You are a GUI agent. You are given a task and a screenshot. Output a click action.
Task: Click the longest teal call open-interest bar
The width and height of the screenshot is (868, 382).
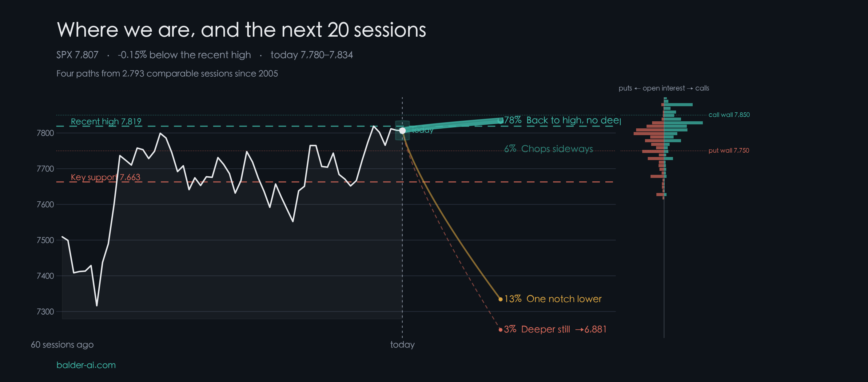(x=683, y=123)
